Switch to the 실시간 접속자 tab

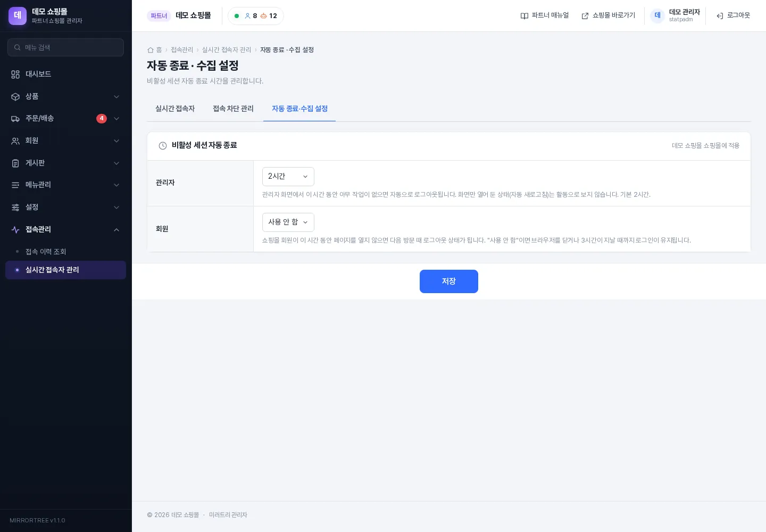[x=175, y=109]
